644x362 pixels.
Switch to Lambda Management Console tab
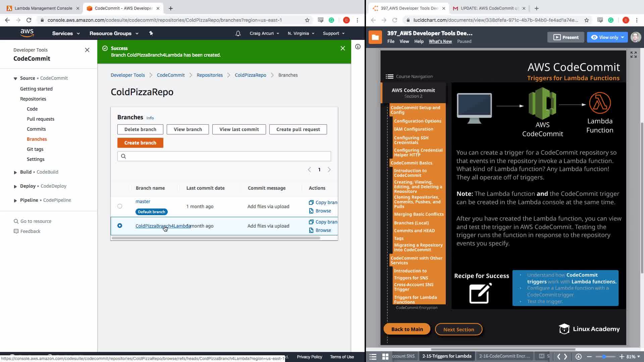pyautogui.click(x=43, y=8)
